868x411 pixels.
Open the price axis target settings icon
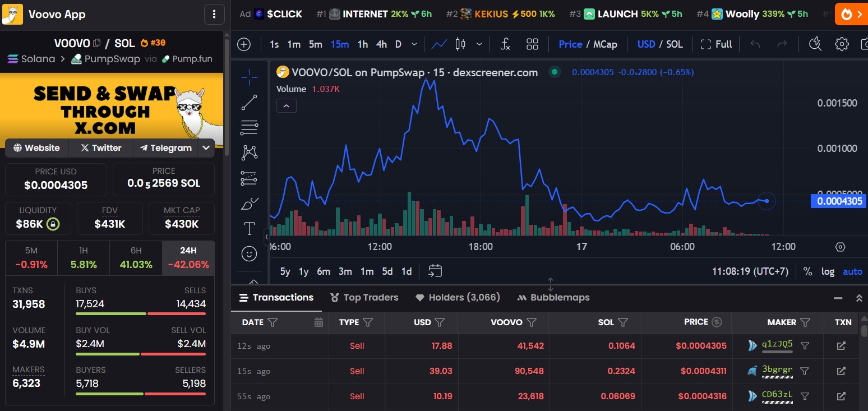tap(840, 247)
